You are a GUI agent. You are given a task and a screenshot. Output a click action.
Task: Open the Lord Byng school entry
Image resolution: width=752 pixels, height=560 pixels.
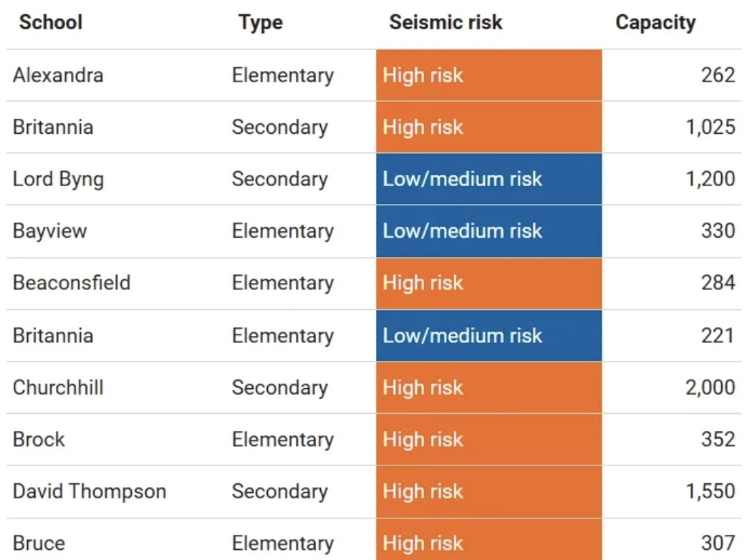click(x=58, y=179)
